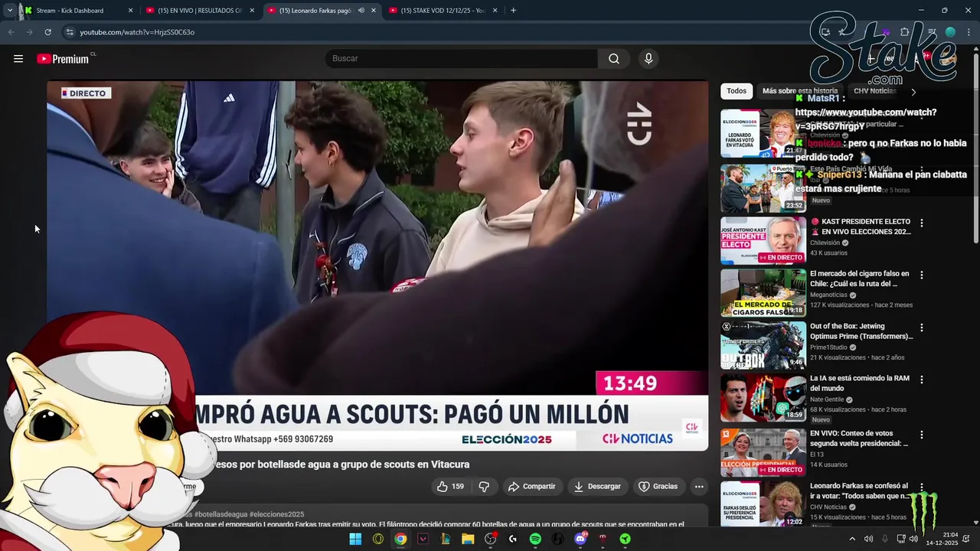Open File Explorer from taskbar

point(468,539)
